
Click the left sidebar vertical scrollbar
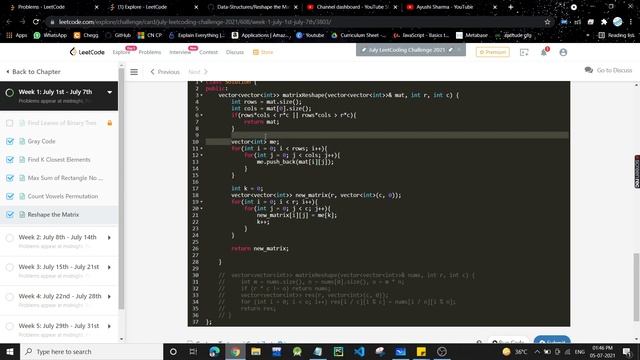point(121,188)
